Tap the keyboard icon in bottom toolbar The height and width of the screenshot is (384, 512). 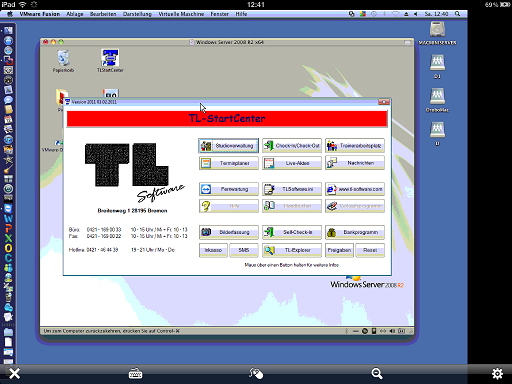click(135, 374)
